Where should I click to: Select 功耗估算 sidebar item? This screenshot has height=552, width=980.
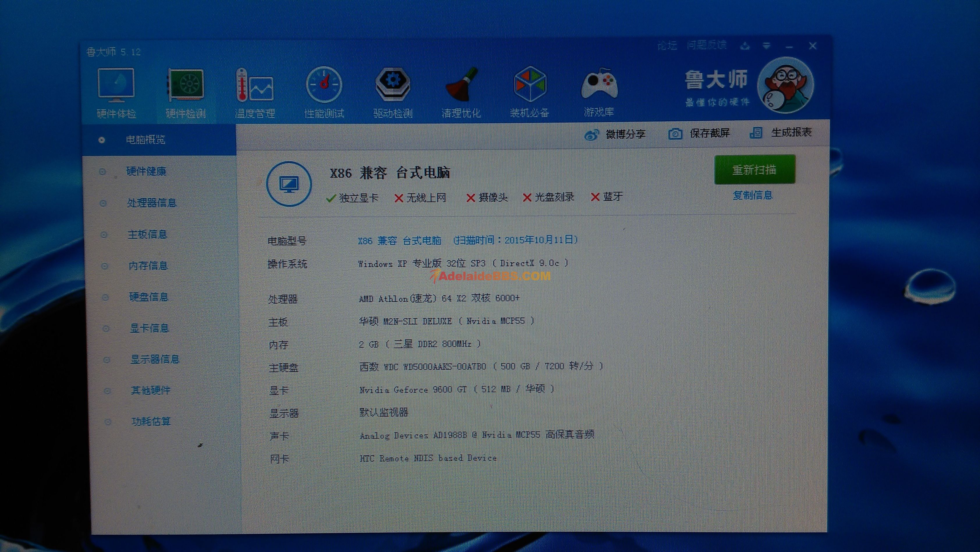pos(151,422)
